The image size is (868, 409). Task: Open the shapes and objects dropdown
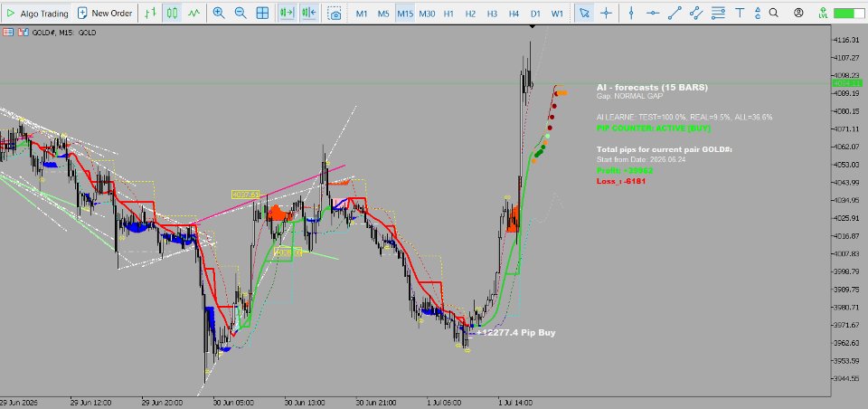click(758, 14)
